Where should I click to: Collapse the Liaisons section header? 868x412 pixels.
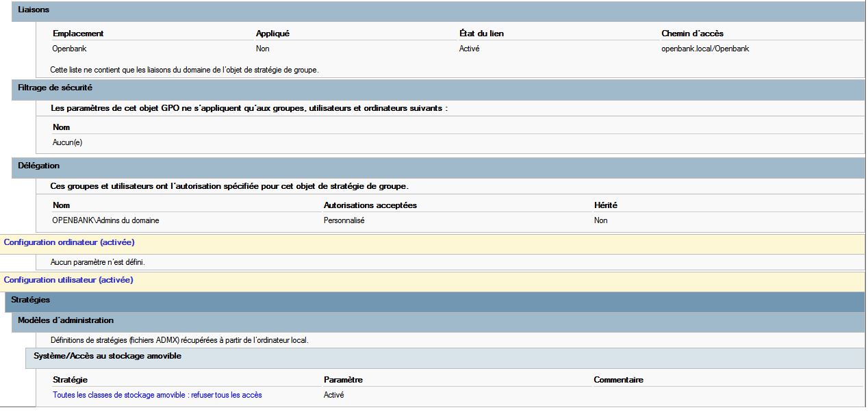point(34,10)
